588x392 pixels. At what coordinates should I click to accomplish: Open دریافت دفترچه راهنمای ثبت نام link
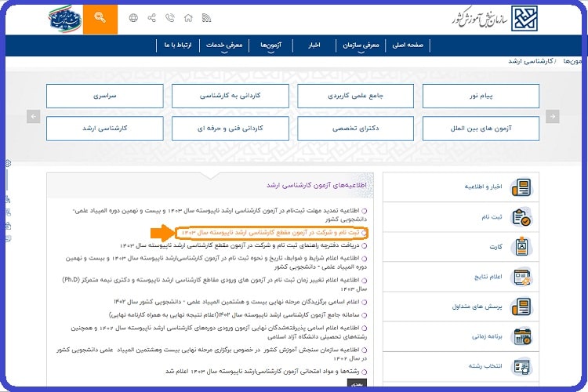(240, 245)
